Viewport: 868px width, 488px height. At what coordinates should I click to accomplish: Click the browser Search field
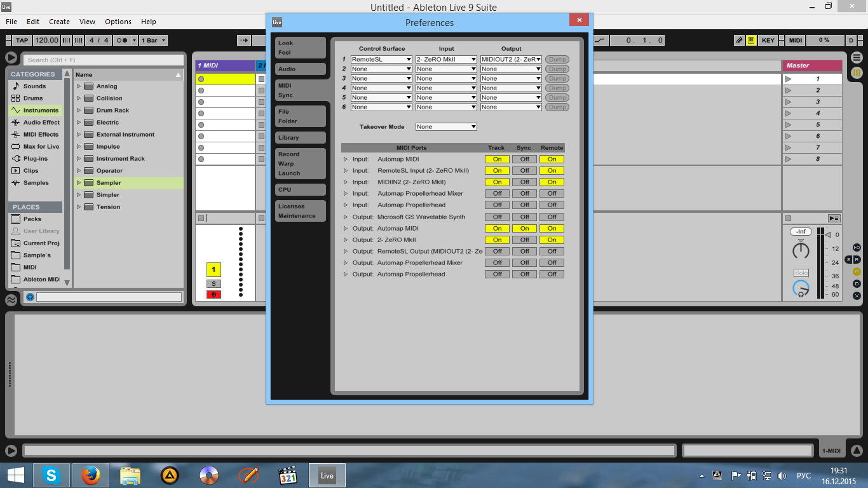[x=104, y=60]
